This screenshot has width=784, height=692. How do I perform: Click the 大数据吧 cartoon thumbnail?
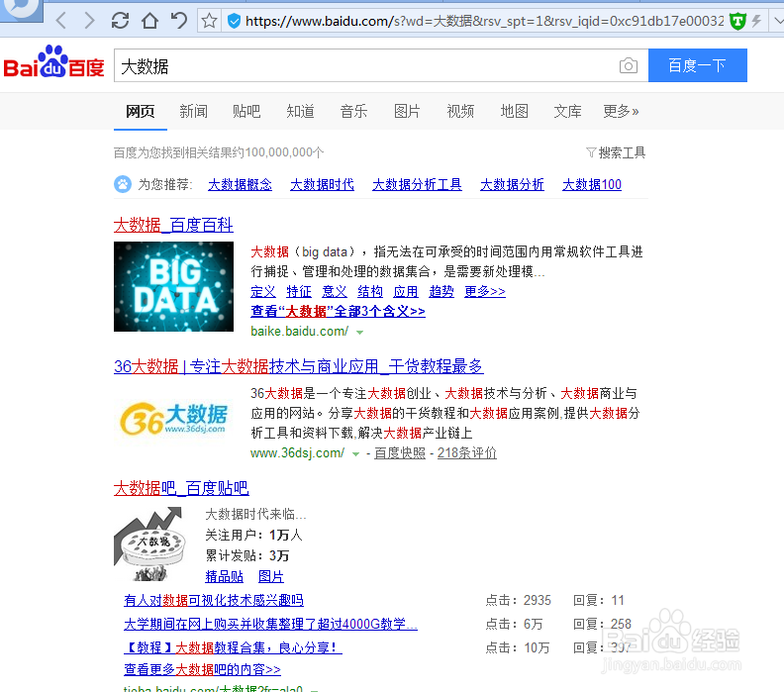pyautogui.click(x=149, y=544)
